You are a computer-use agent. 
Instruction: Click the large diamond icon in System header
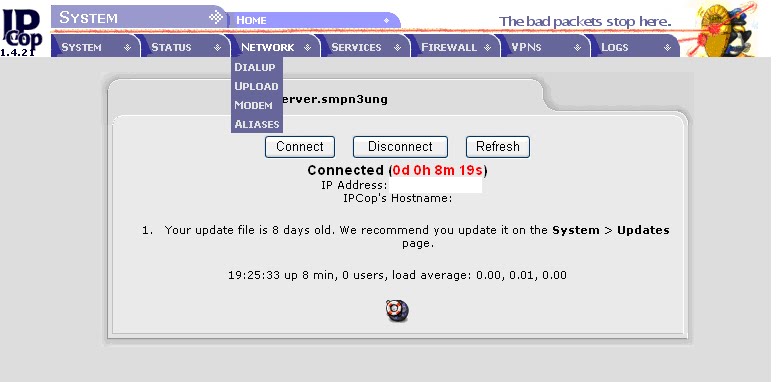point(216,17)
